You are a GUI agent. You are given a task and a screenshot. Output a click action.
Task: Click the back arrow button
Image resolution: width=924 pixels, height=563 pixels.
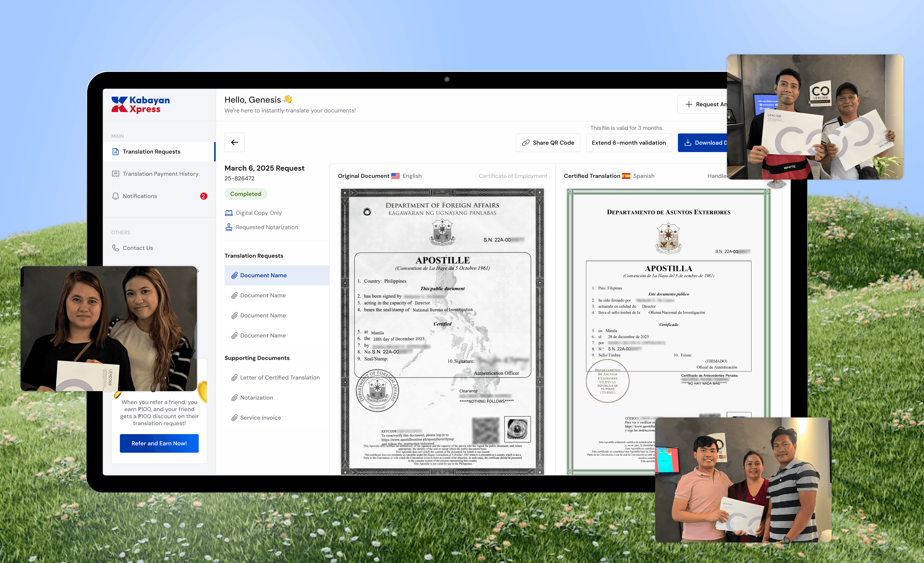point(234,143)
